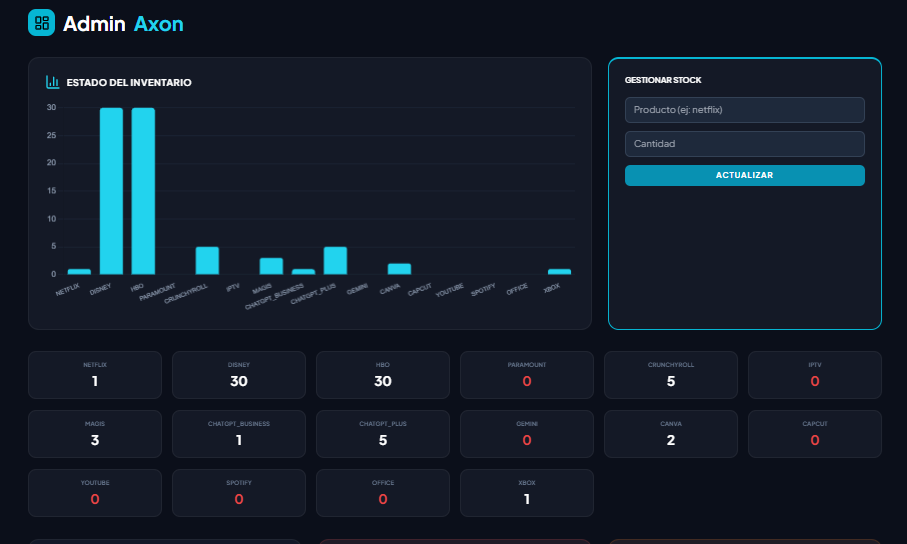Select the GEMINI stock card
The width and height of the screenshot is (907, 544).
click(527, 434)
